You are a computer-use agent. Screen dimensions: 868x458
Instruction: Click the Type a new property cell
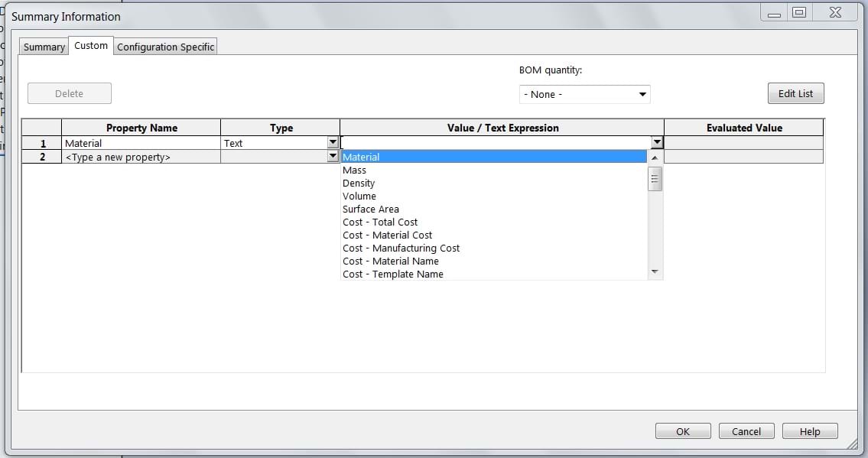pyautogui.click(x=141, y=157)
